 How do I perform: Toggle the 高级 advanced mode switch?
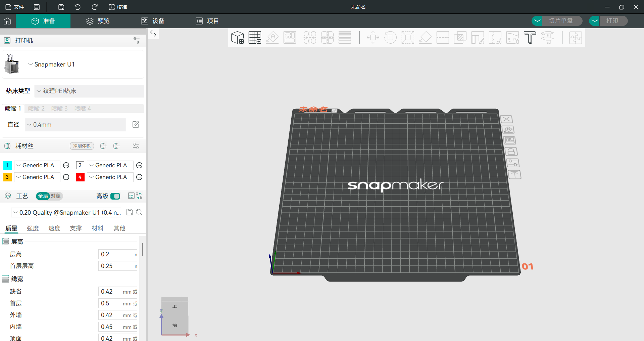(x=115, y=196)
